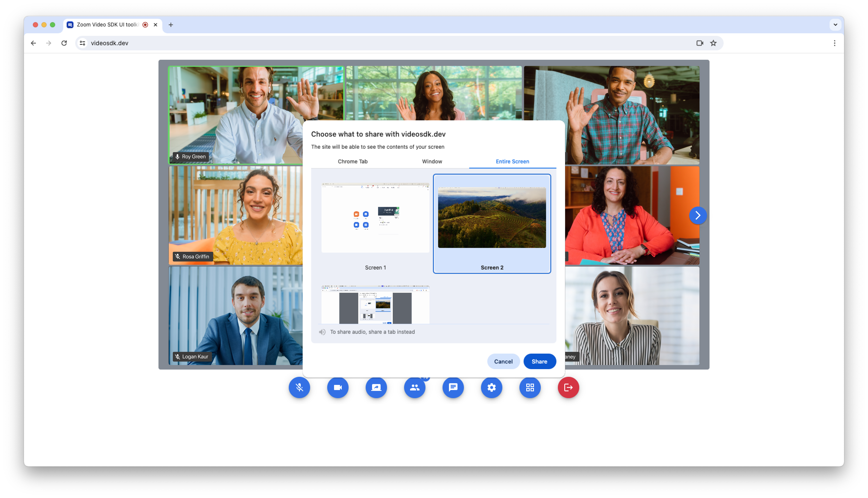Screen dimensions: 868x498
Task: Switch to the Chrome Tab sharing option
Action: point(353,162)
